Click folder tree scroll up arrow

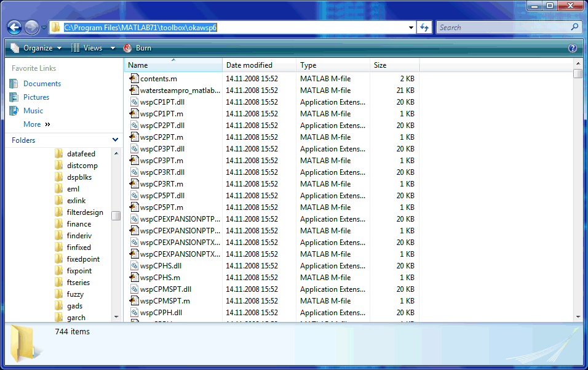[x=116, y=153]
